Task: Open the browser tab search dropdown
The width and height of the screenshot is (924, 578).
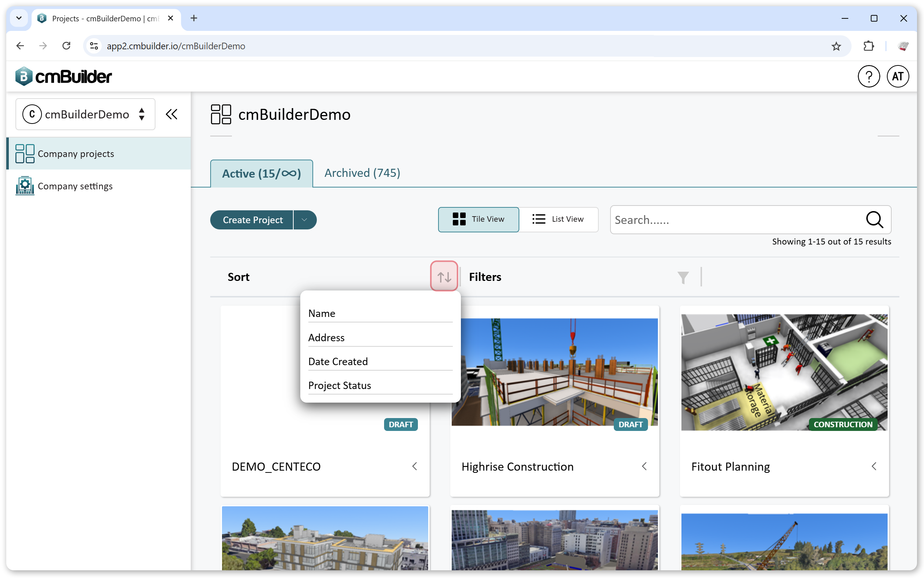Action: (x=19, y=18)
